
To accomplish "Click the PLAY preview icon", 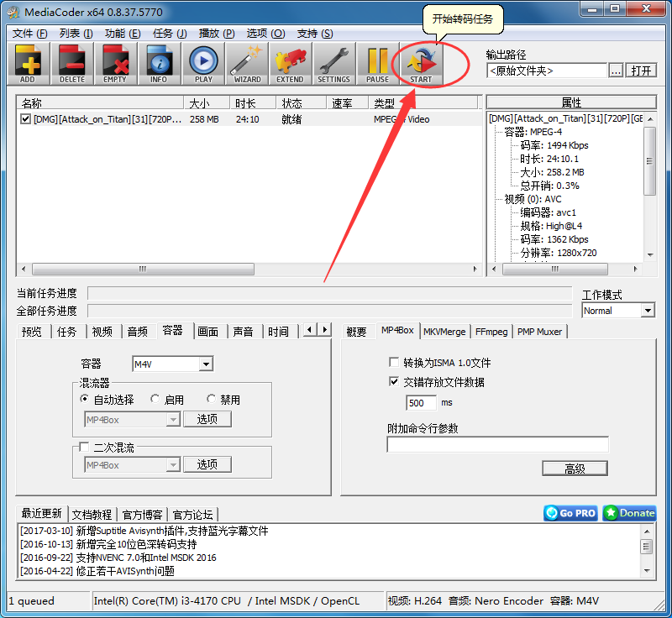I will click(x=202, y=63).
